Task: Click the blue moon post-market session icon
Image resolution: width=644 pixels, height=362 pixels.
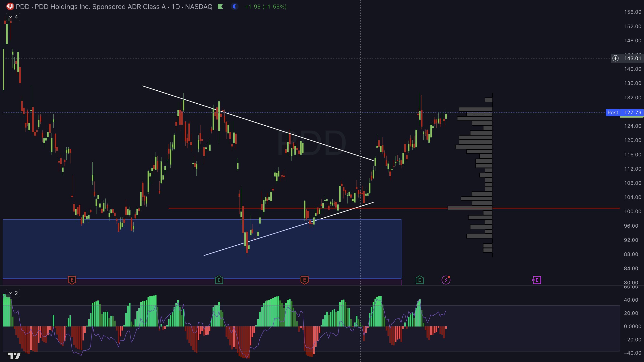Action: pos(235,6)
